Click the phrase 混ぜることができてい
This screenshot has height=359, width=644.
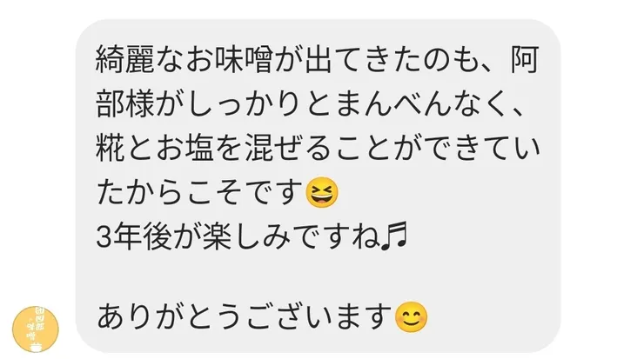392,148
